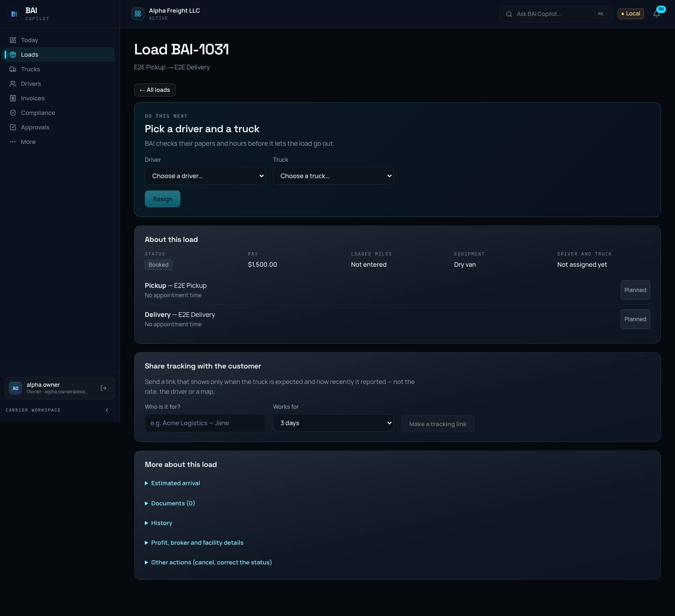Screen dimensions: 675x616
Task: Click the search magnifier icon in the top bar
Action: coord(509,14)
